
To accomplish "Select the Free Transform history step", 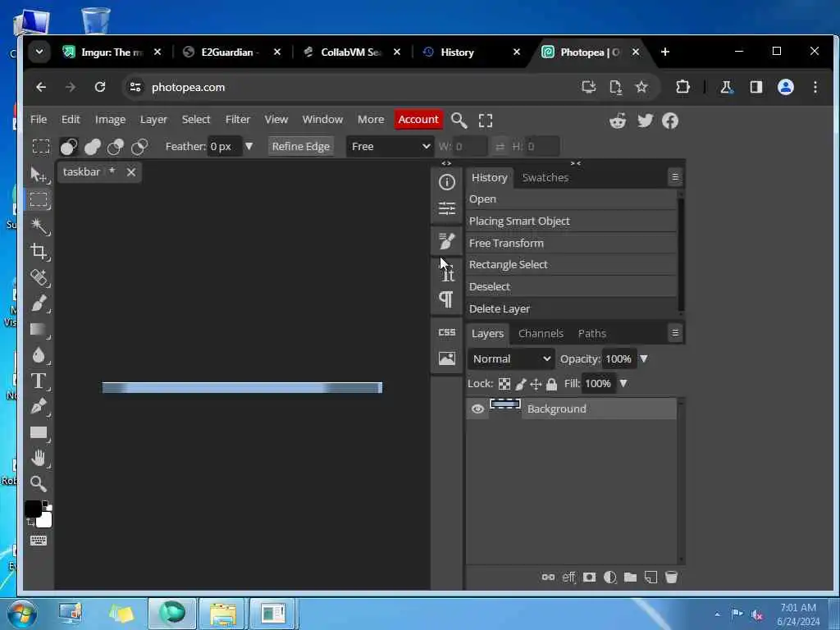I will [x=571, y=243].
